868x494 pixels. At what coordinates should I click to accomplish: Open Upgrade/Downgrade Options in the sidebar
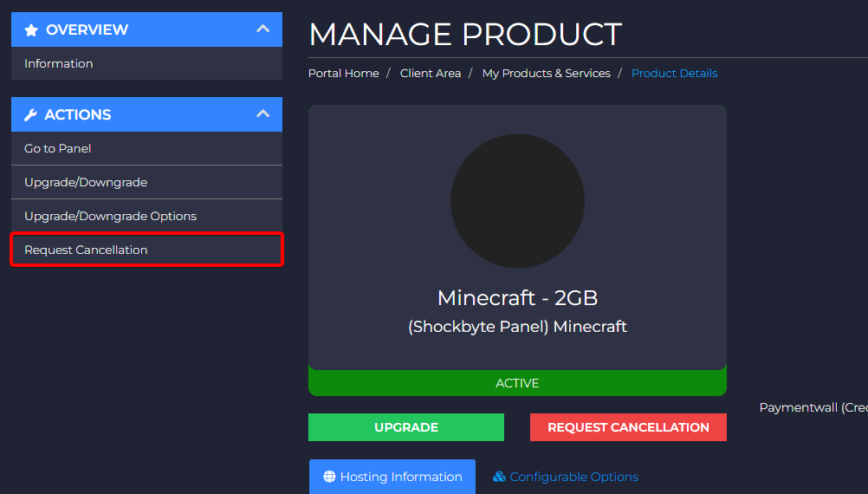click(146, 216)
